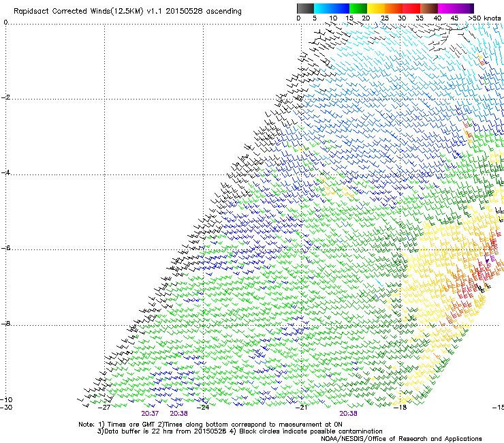Viewport: 504px width, 443px height.
Task: Click note 'Black circles indicate possible contamination'
Action: pyautogui.click(x=311, y=431)
